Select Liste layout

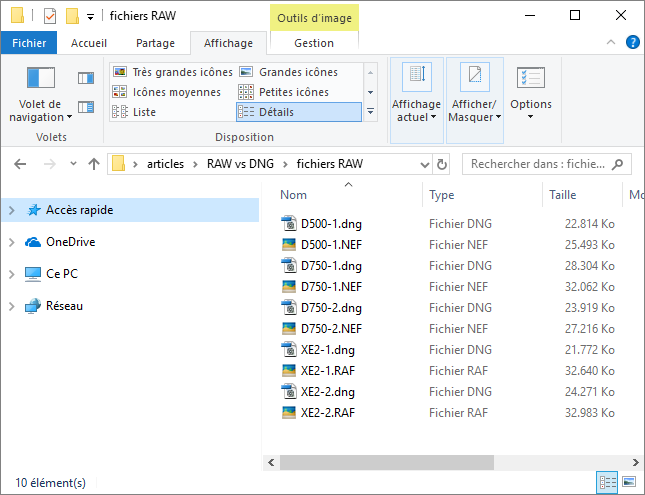pyautogui.click(x=134, y=112)
